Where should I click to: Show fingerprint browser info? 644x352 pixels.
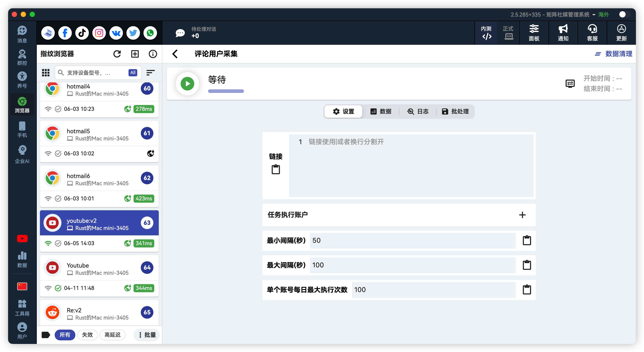[153, 54]
